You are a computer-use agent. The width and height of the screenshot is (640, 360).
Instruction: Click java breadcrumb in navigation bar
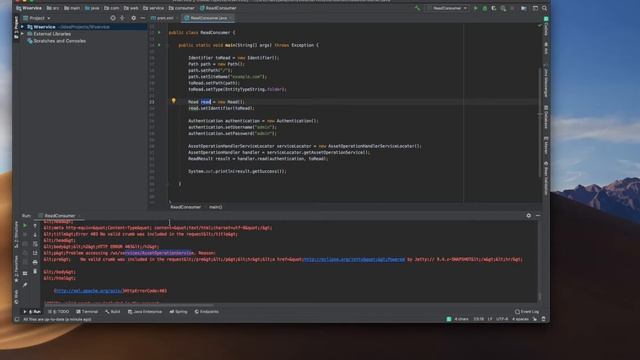coord(92,8)
